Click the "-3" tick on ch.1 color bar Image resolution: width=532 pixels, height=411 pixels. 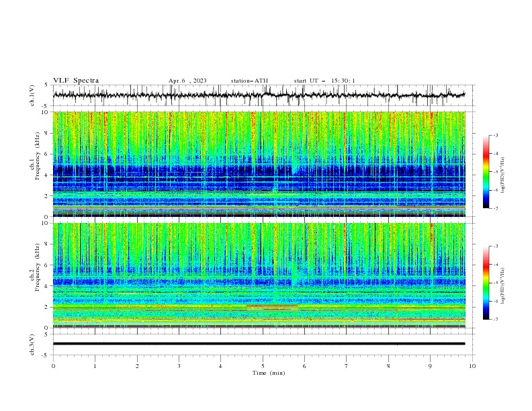point(495,135)
